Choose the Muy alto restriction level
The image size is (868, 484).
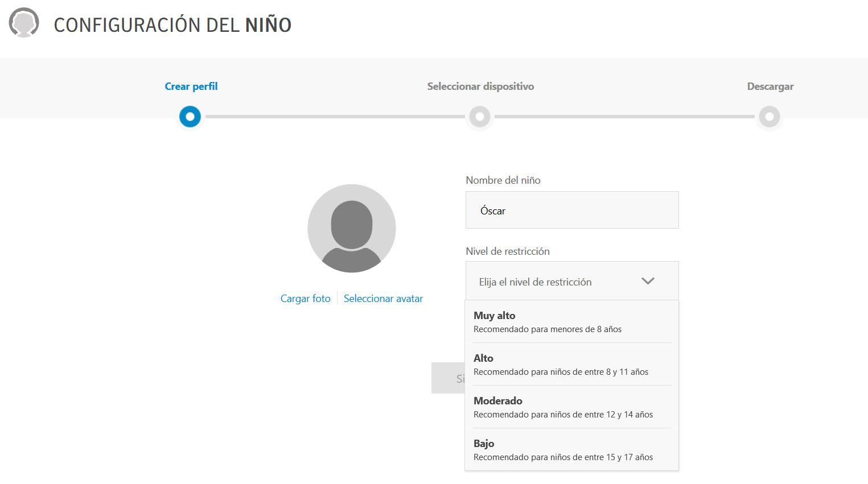click(572, 322)
